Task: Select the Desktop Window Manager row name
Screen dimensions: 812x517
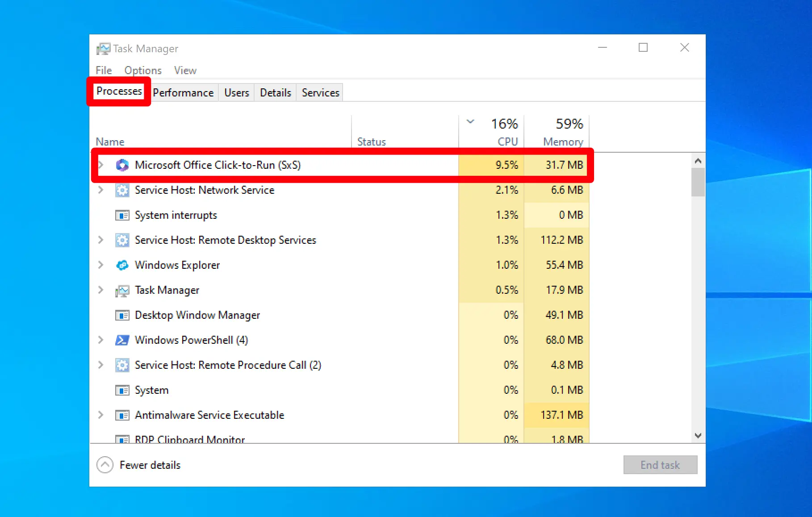Action: [197, 315]
